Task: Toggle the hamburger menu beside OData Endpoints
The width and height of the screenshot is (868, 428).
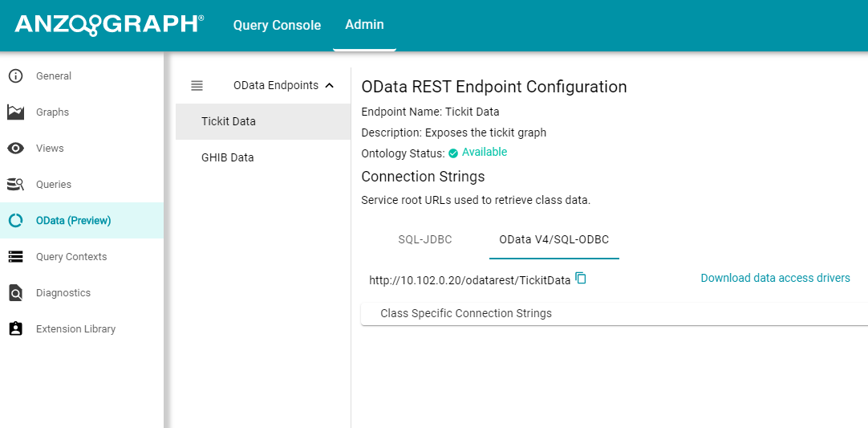Action: tap(197, 85)
